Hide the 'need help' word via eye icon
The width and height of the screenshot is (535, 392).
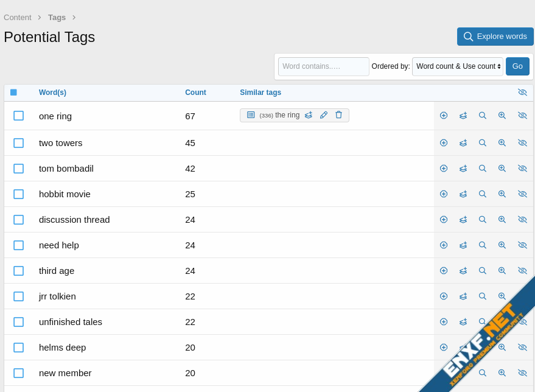coord(522,245)
